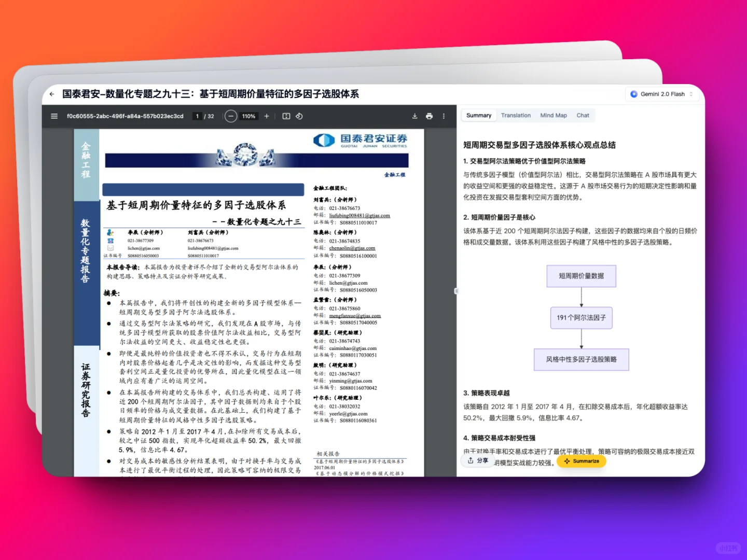Click the 分享 share button
Image resolution: width=747 pixels, height=560 pixels.
pos(477,460)
